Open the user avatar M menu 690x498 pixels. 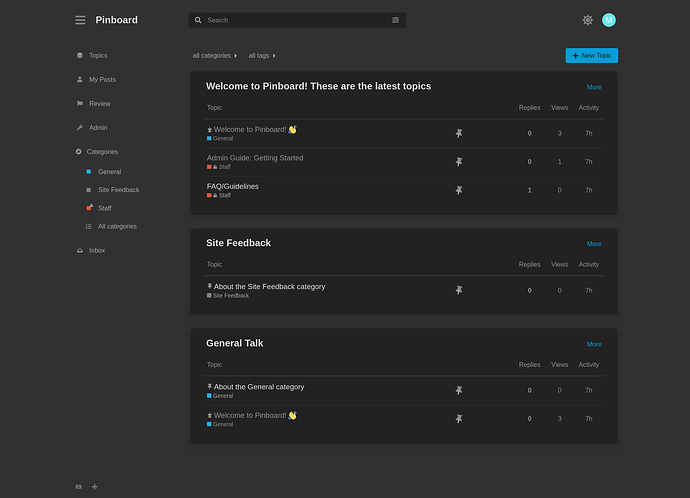coord(609,20)
